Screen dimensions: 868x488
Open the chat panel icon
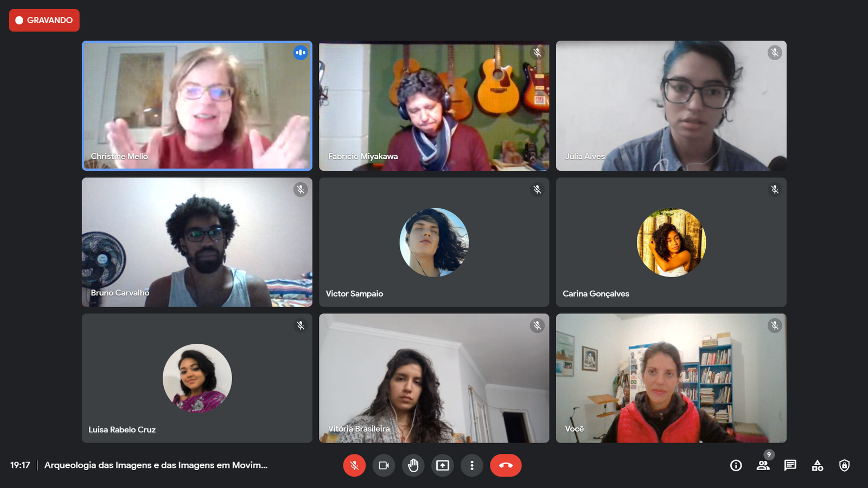click(790, 465)
